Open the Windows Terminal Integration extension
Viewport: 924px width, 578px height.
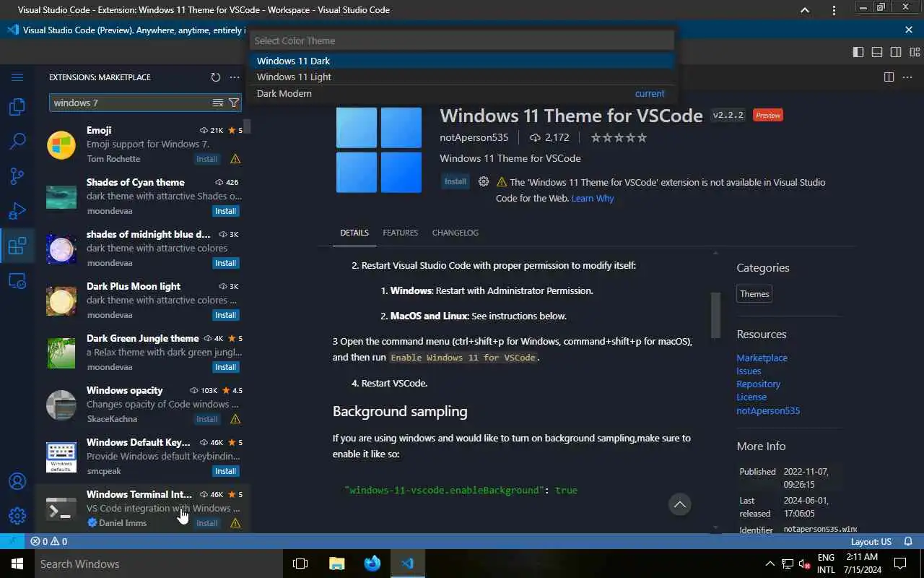click(x=143, y=509)
